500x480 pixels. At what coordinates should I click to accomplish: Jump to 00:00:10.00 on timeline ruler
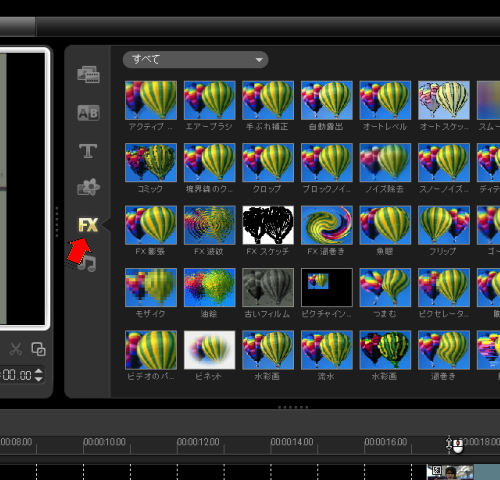104,442
